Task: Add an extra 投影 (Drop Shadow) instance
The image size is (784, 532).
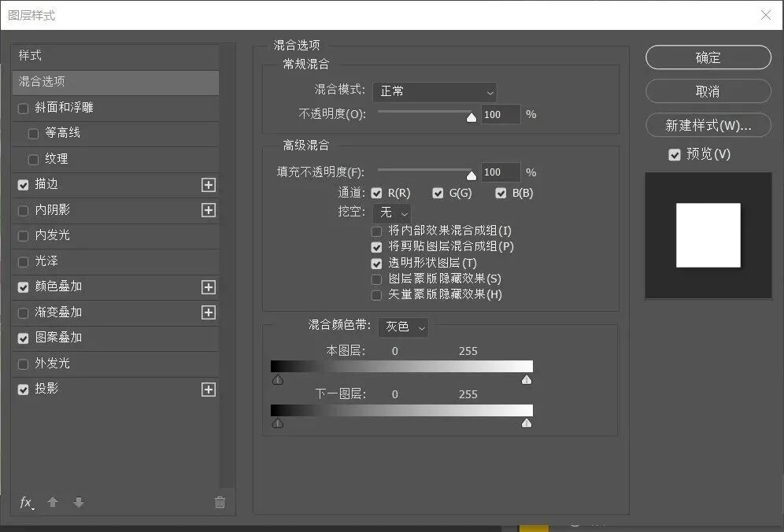Action: click(x=208, y=389)
